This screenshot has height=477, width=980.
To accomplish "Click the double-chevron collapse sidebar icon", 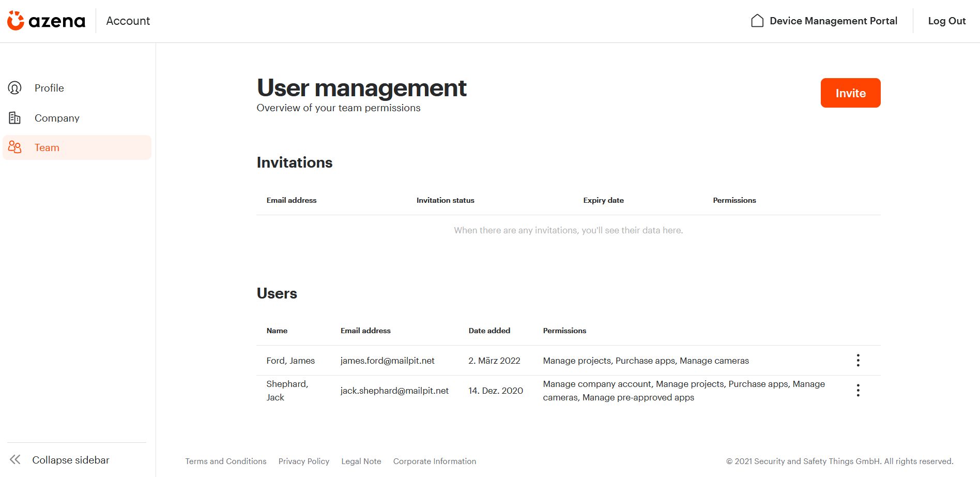I will [16, 459].
